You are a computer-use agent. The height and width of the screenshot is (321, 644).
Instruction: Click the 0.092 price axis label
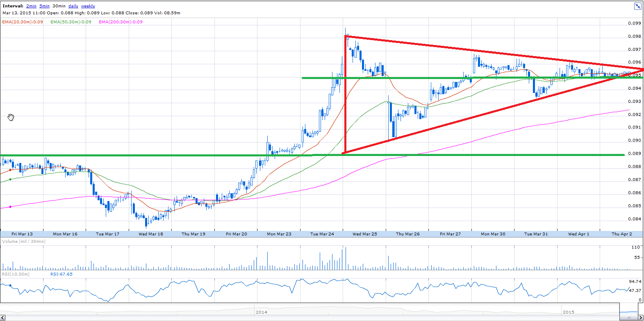coord(635,115)
